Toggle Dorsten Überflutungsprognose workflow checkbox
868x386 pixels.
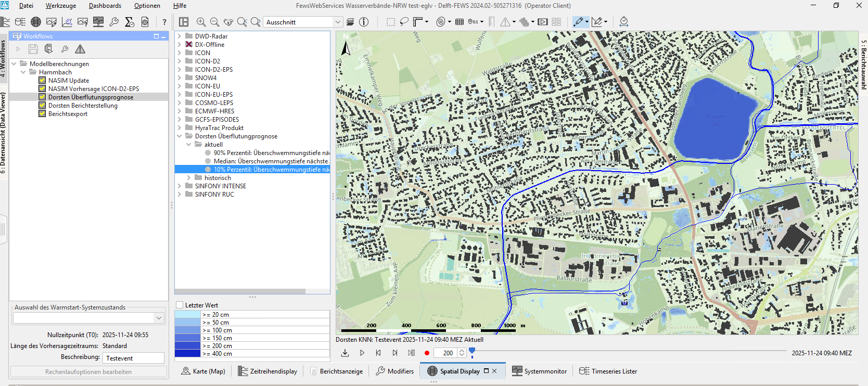[x=42, y=97]
